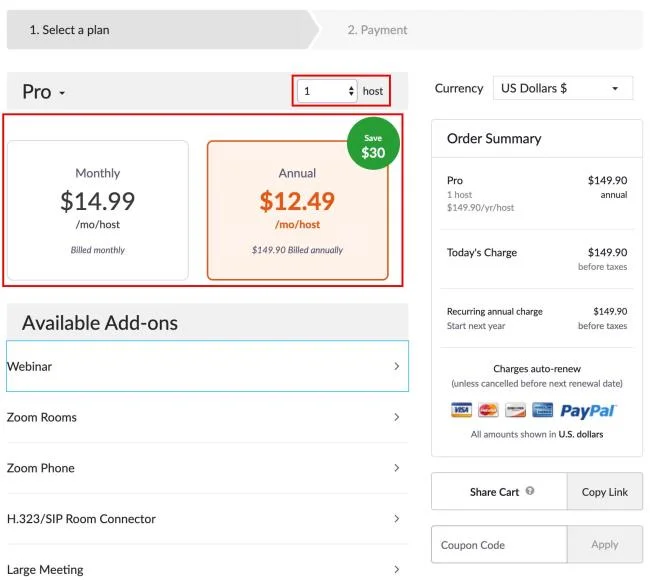Click the host count stepper field
The height and width of the screenshot is (580, 650).
coord(327,91)
